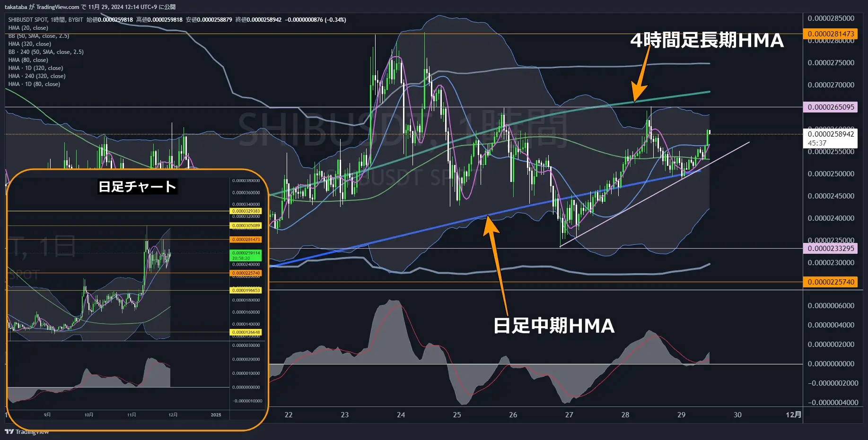Click date 23 on the time axis

point(345,415)
